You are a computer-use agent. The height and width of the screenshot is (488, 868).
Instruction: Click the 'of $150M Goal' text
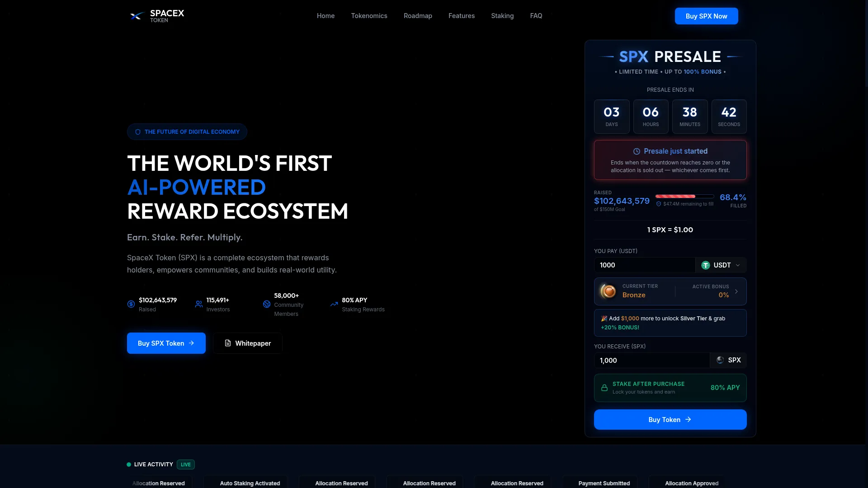(x=609, y=210)
